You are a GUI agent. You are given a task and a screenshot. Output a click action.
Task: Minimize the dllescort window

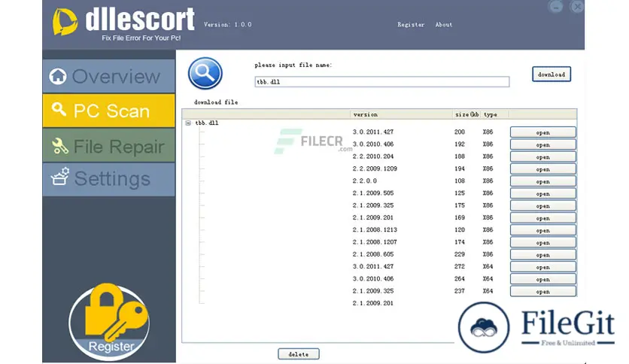(555, 7)
